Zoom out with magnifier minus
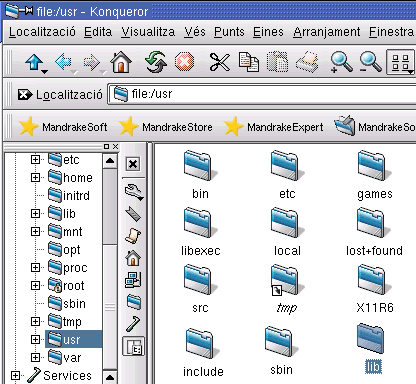The width and height of the screenshot is (416, 384). 370,62
